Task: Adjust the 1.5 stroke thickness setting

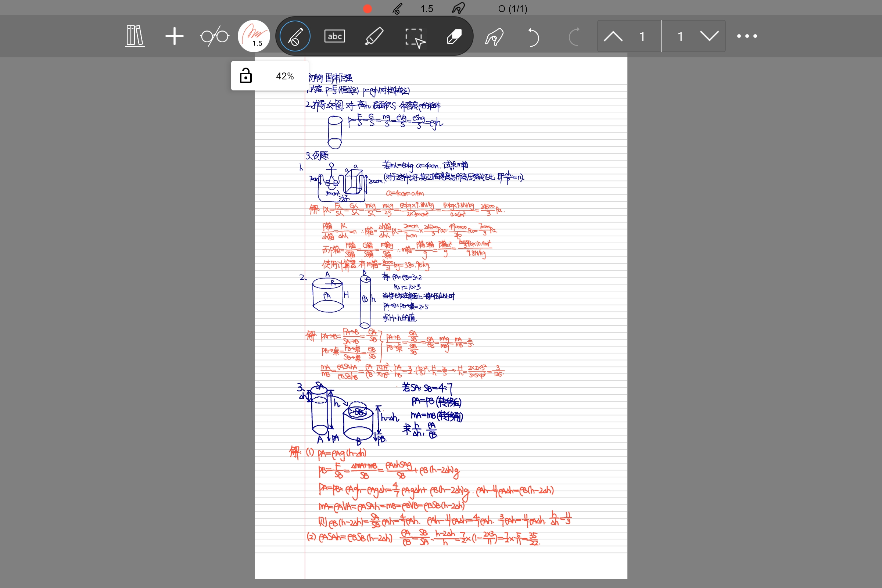Action: [426, 8]
